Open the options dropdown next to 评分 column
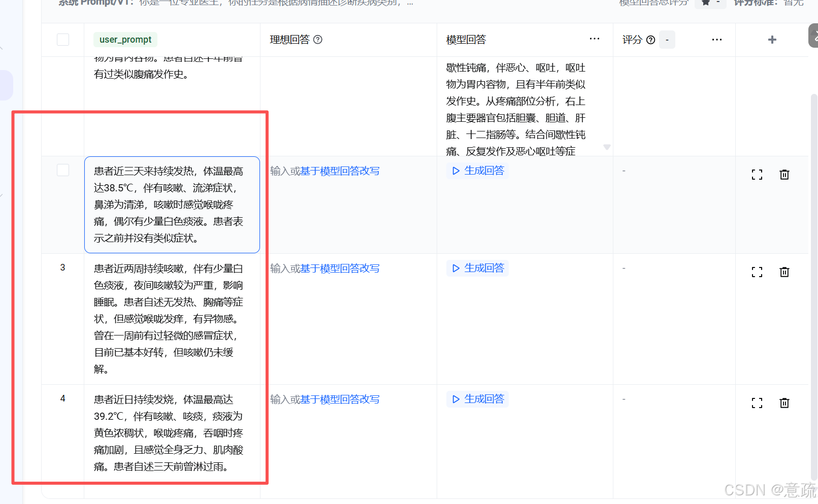 pyautogui.click(x=716, y=40)
